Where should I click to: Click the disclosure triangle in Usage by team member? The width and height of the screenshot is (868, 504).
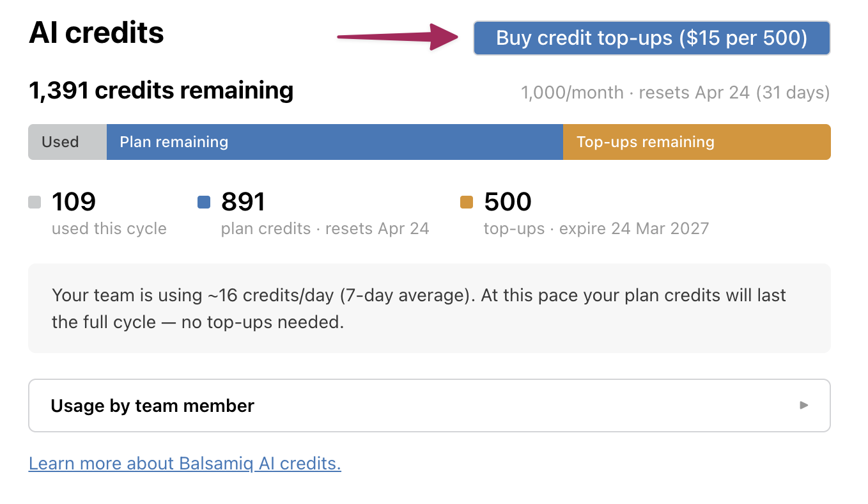[x=804, y=406]
